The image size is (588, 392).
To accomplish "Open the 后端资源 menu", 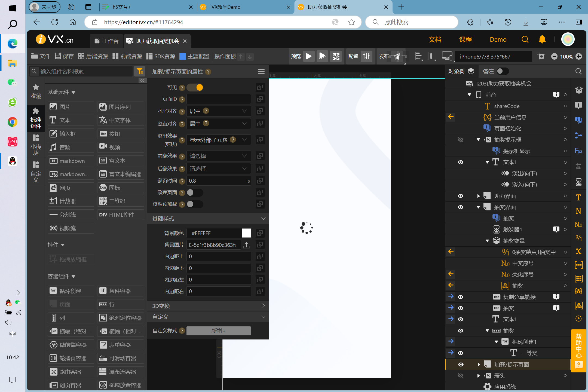I will [93, 56].
